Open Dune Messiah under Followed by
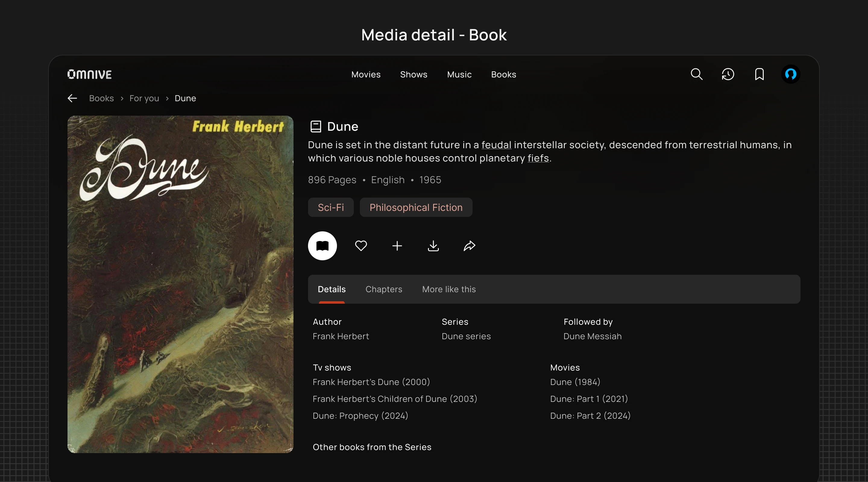Screen dimensions: 868x482 click(x=592, y=336)
